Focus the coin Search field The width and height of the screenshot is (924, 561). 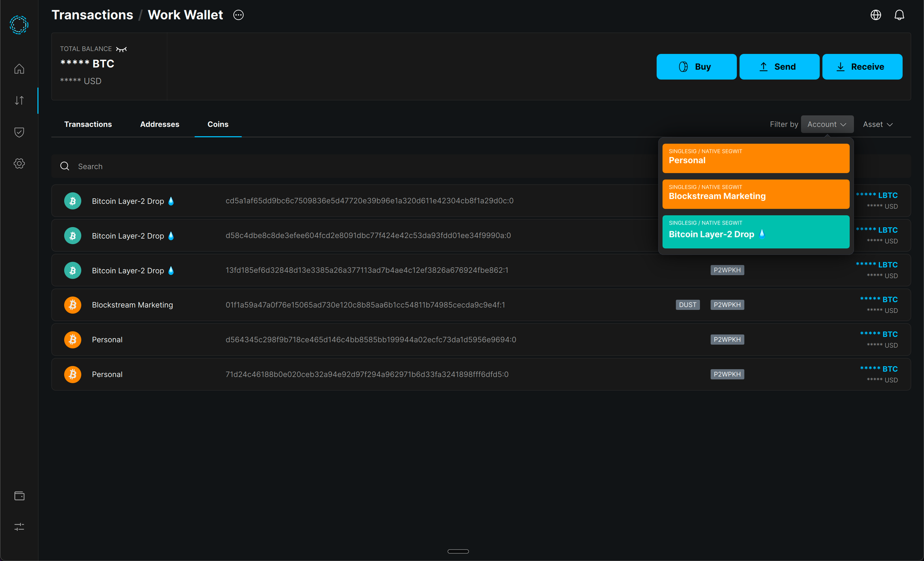tap(323, 166)
